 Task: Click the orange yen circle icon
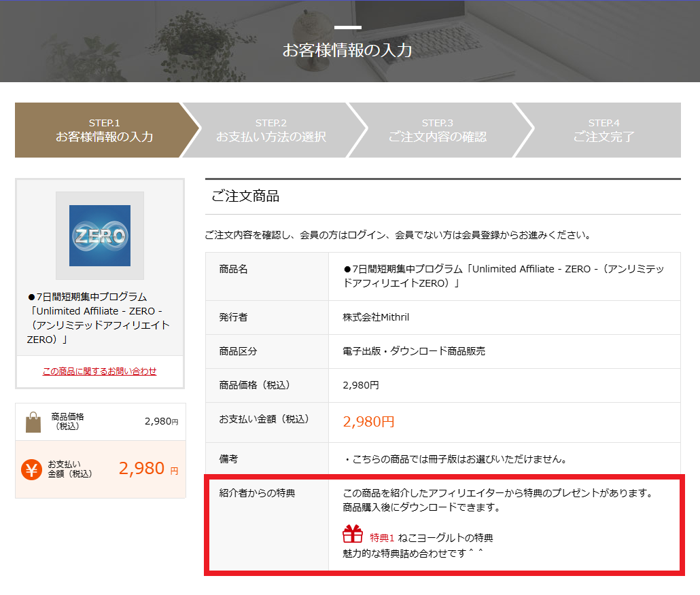[x=32, y=469]
